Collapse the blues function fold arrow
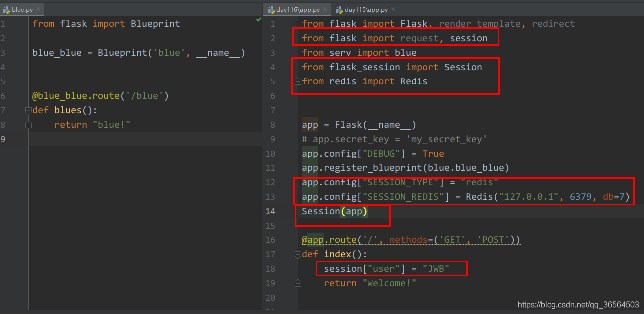This screenshot has width=644, height=314. tap(28, 110)
